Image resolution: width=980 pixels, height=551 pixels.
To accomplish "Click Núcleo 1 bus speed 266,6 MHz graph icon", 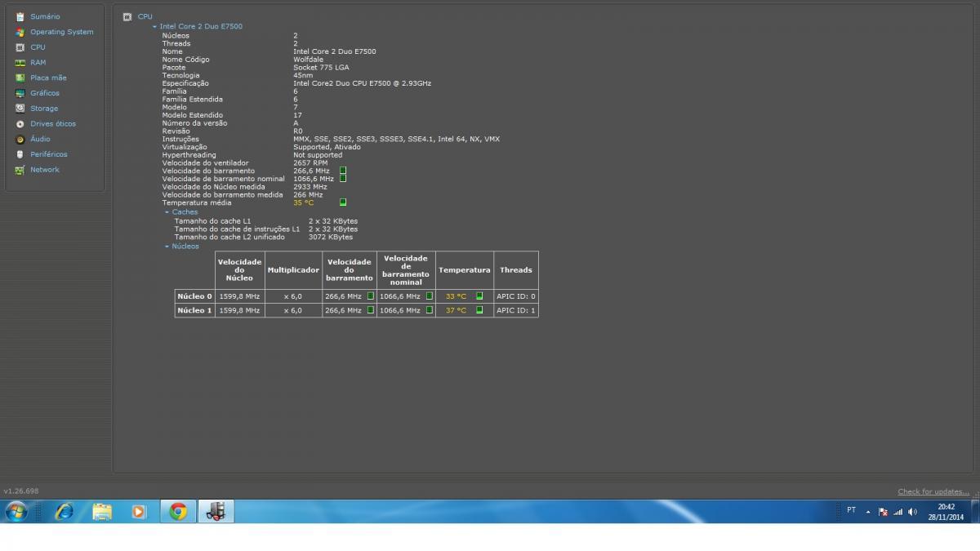I will click(x=370, y=310).
